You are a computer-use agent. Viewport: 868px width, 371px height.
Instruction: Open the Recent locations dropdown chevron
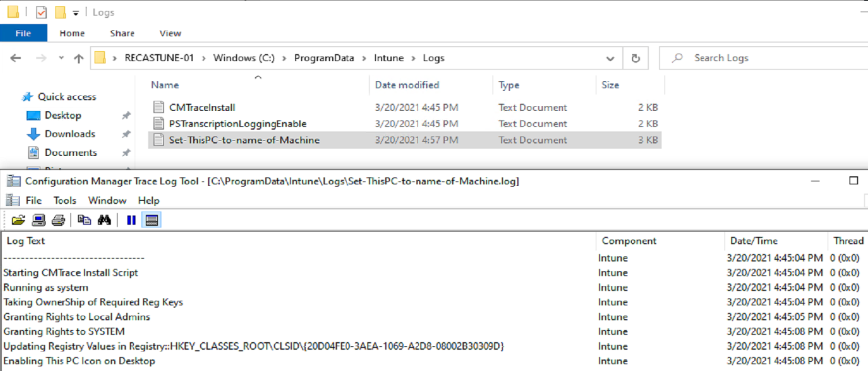61,58
